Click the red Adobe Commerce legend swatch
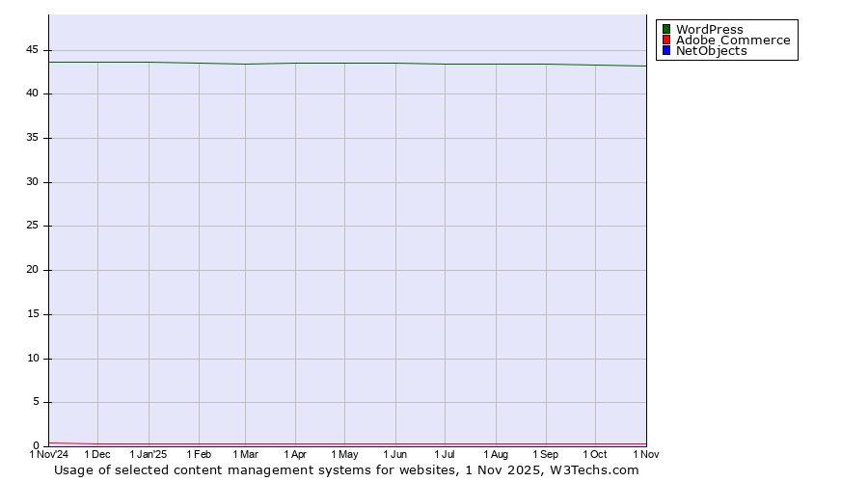 pyautogui.click(x=665, y=40)
